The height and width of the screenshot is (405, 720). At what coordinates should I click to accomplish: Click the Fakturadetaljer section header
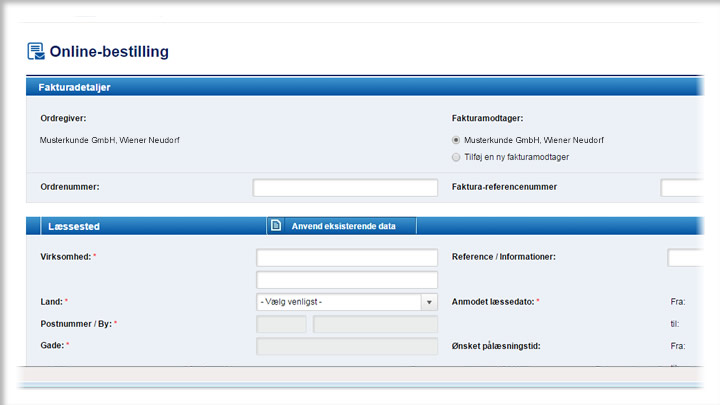click(365, 87)
